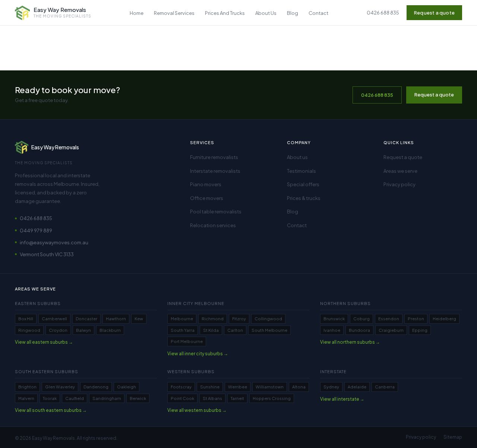Select the Port Melbourne suburb tag

coord(187,341)
